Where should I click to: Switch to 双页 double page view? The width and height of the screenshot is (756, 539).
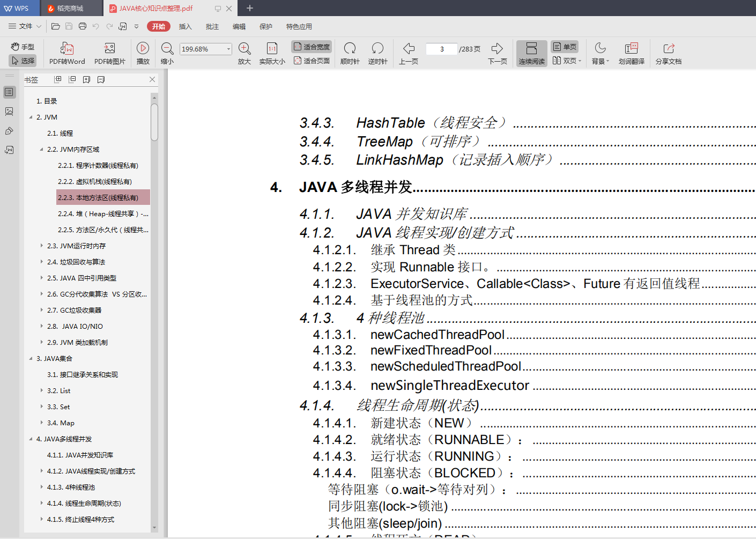567,61
